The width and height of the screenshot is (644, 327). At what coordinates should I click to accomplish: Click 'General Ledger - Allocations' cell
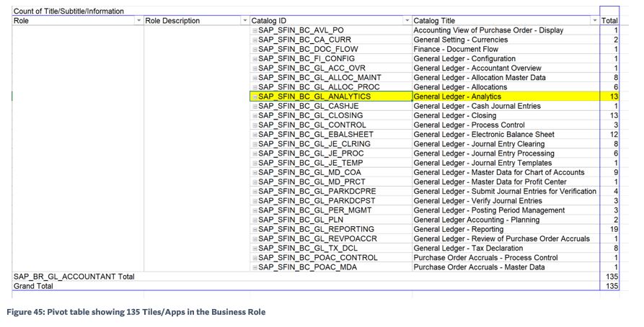click(x=506, y=87)
